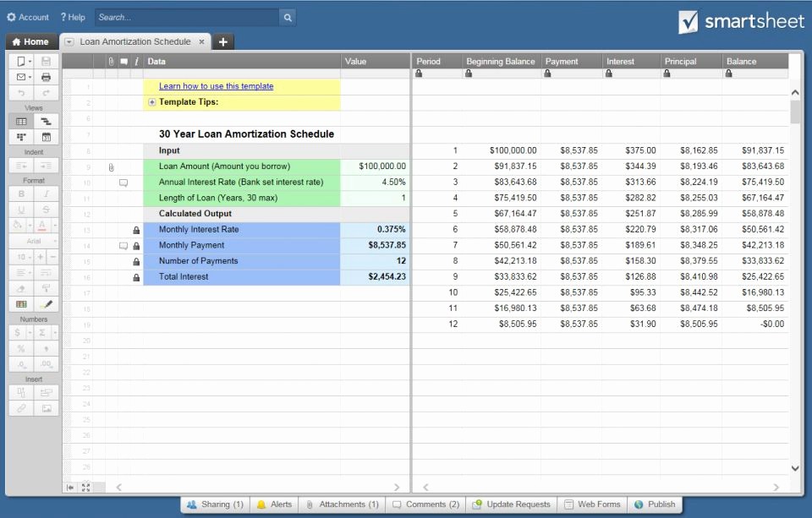Switch to Grid view
This screenshot has width=812, height=518.
click(x=21, y=122)
